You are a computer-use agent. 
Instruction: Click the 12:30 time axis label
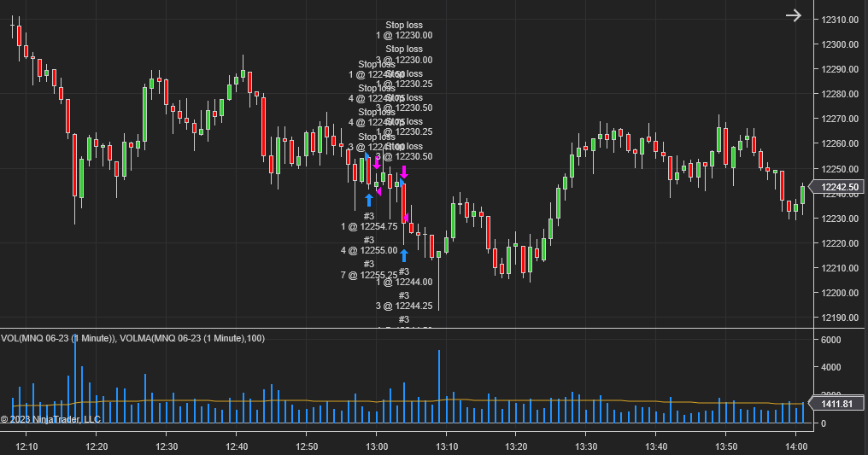(x=167, y=446)
